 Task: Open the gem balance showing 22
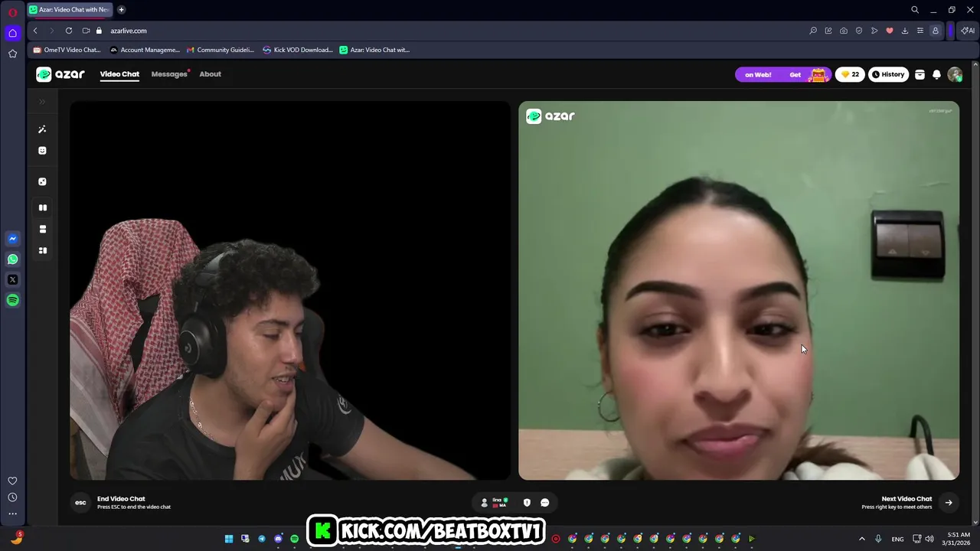850,74
